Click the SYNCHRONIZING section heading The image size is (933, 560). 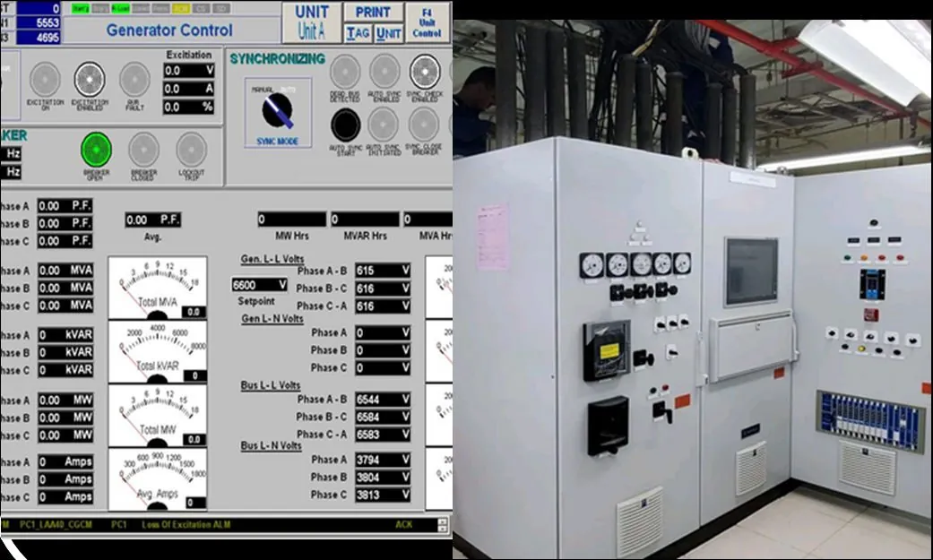point(277,59)
